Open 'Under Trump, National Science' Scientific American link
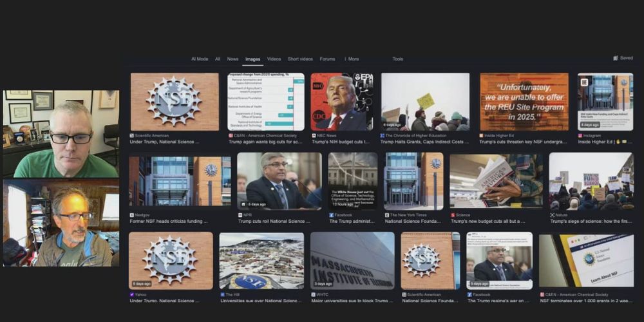This screenshot has width=644, height=322. [x=165, y=142]
